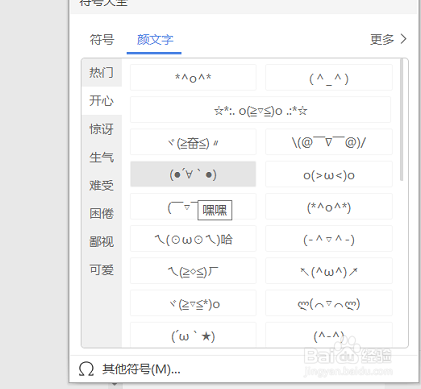Select the 颜文字 tab
This screenshot has width=421, height=389.
point(155,40)
